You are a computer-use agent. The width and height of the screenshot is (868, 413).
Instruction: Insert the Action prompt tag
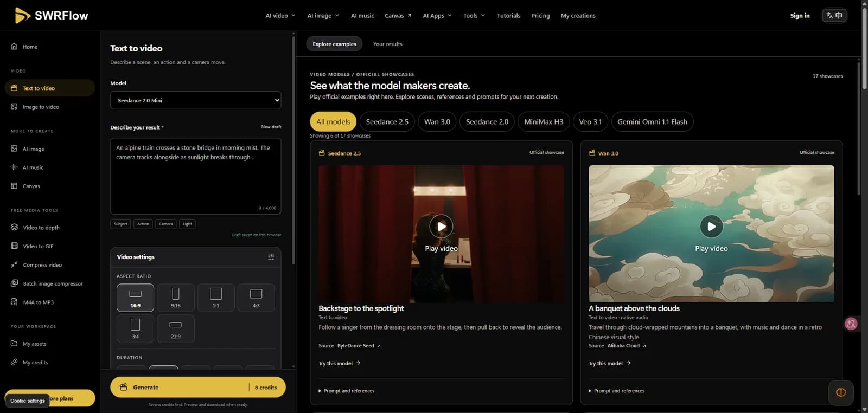(x=143, y=224)
